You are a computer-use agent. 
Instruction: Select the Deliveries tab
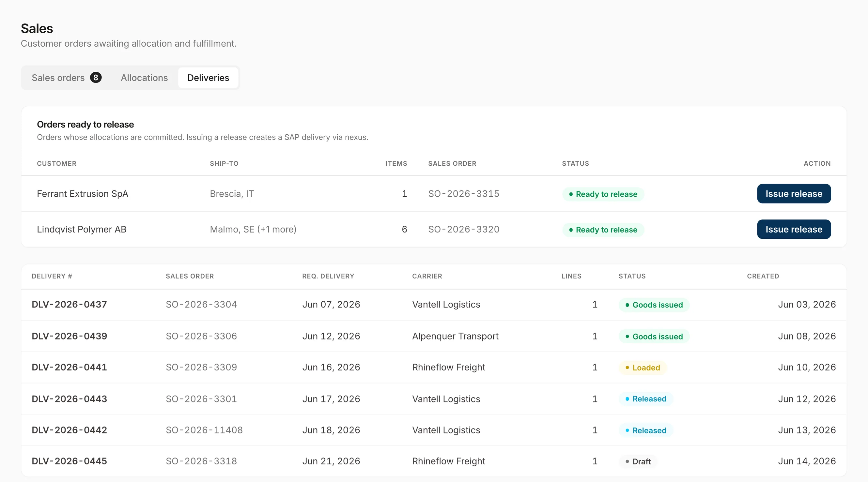point(208,78)
